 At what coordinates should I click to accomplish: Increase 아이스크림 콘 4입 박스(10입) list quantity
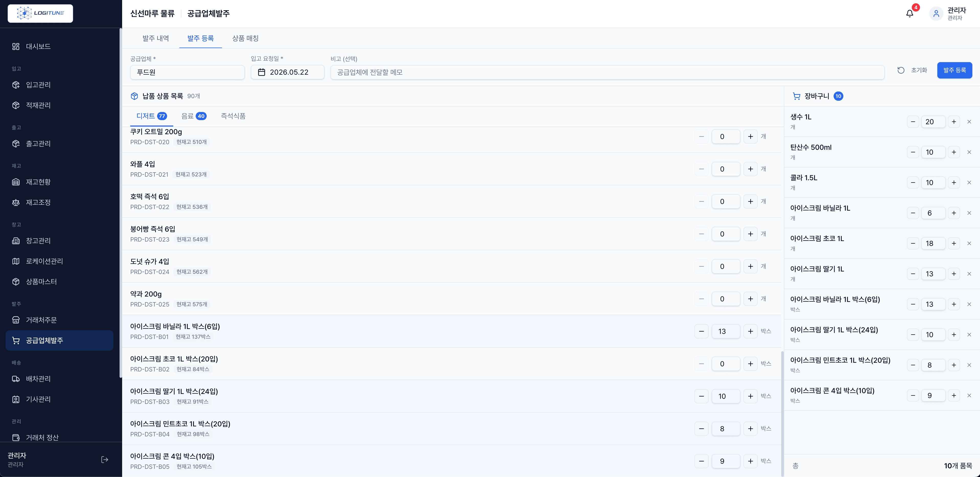750,461
